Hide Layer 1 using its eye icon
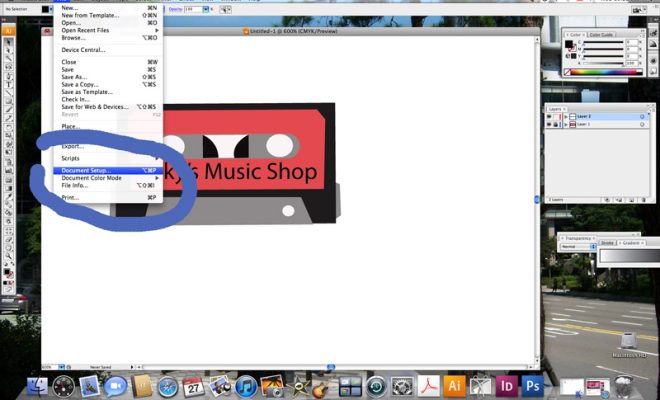This screenshot has width=660, height=400. point(549,125)
